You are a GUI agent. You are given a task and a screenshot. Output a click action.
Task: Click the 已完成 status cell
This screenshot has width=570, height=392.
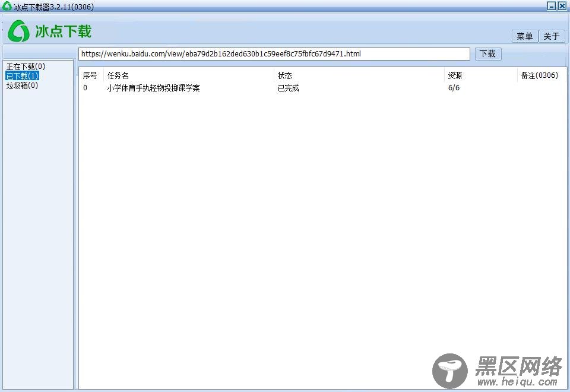pos(289,88)
